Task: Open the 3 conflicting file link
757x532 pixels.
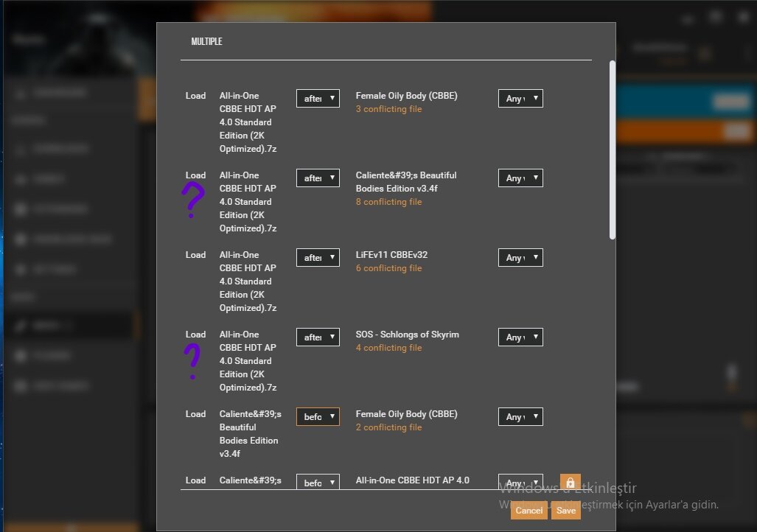Action: point(388,109)
